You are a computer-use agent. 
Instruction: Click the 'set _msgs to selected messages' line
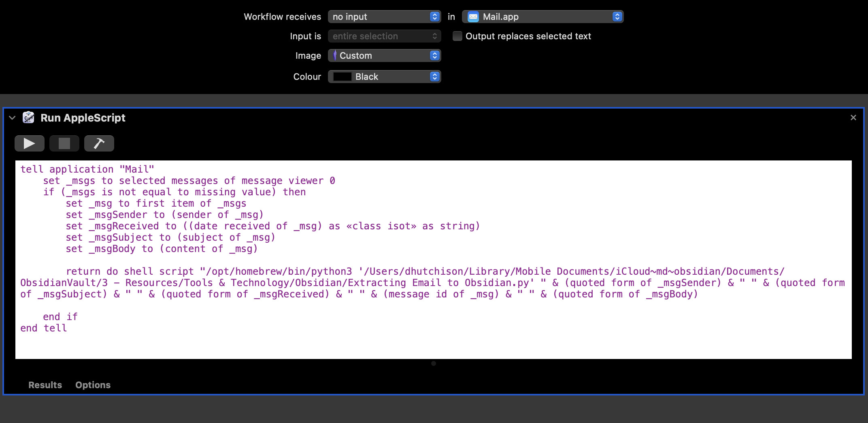click(189, 181)
